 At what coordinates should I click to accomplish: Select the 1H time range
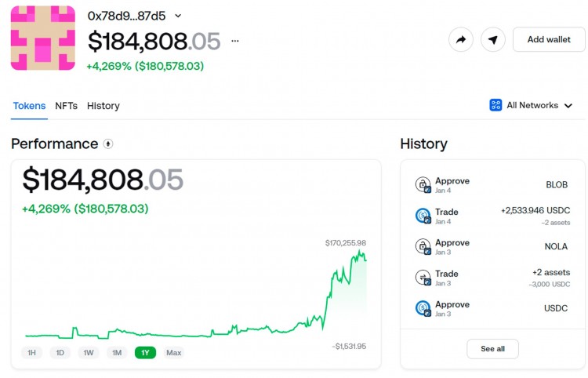pyautogui.click(x=32, y=353)
